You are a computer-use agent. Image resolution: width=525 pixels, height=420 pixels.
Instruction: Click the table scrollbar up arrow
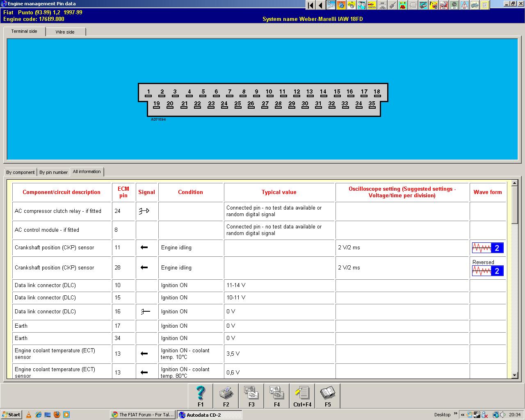(x=515, y=183)
